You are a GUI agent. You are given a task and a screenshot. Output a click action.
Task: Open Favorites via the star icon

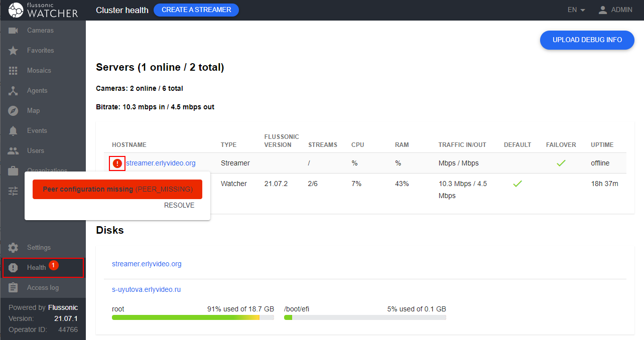(14, 51)
